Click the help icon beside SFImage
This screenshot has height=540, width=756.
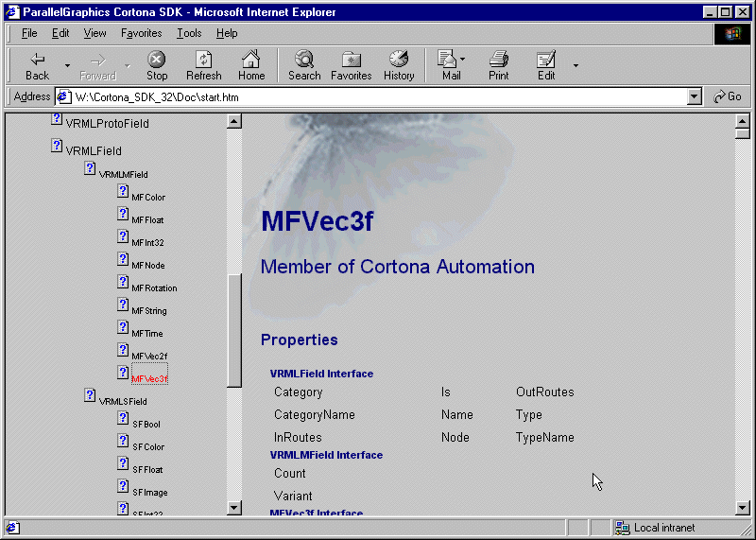click(123, 485)
